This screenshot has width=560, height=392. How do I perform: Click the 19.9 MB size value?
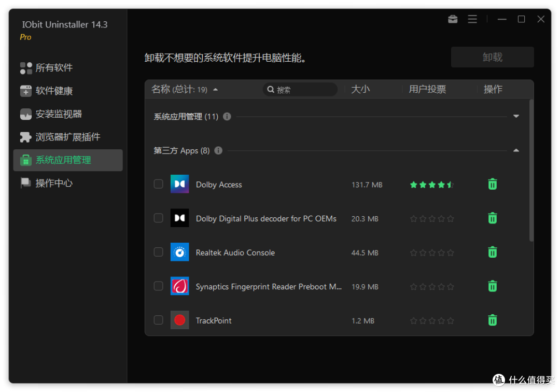click(365, 287)
